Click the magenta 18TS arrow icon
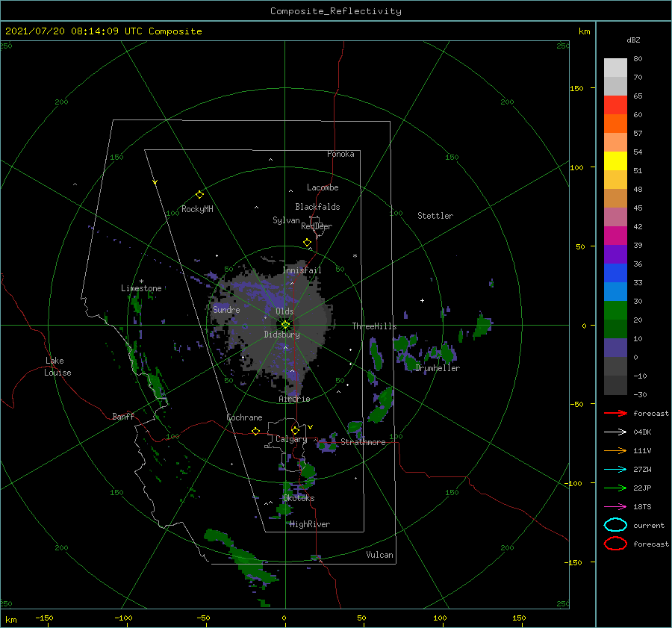This screenshot has width=672, height=628. (615, 507)
